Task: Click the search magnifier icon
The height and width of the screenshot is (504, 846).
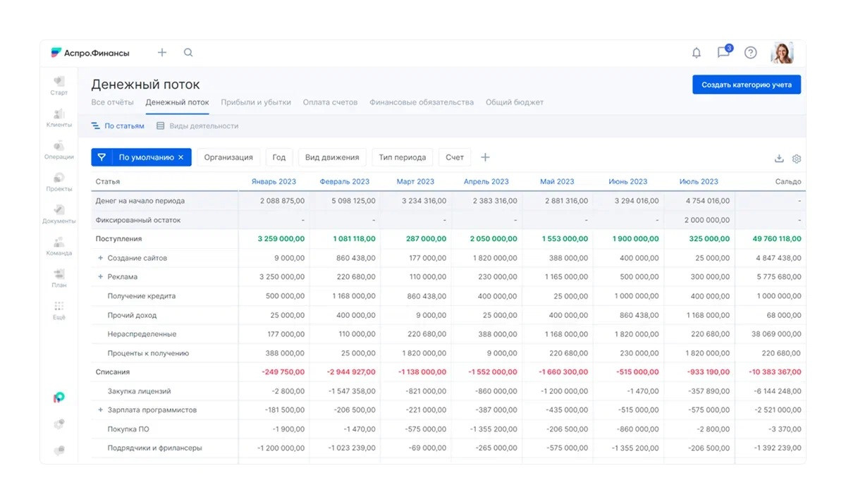Action: (x=188, y=53)
